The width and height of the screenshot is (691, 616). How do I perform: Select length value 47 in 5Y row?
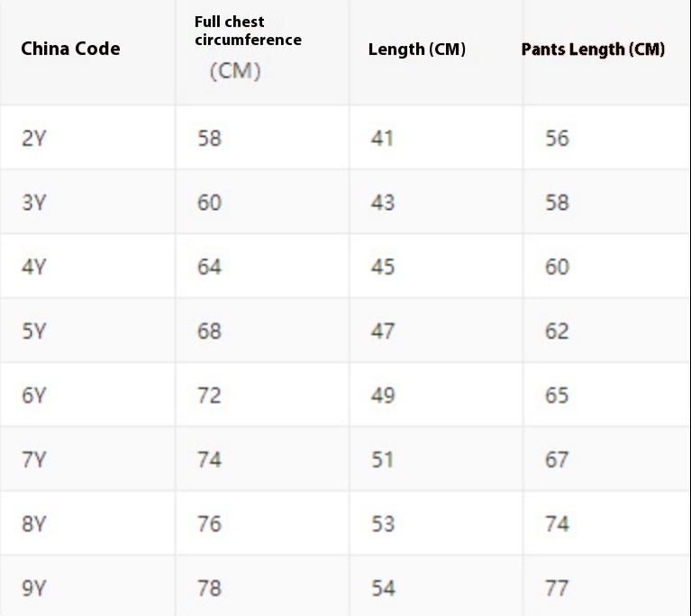[x=382, y=331]
